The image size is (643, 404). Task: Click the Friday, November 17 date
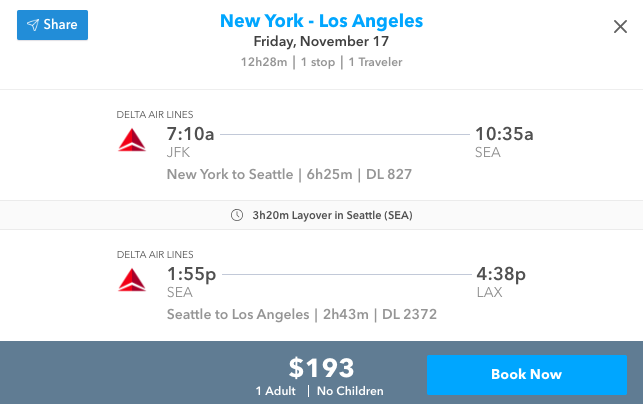coord(321,42)
